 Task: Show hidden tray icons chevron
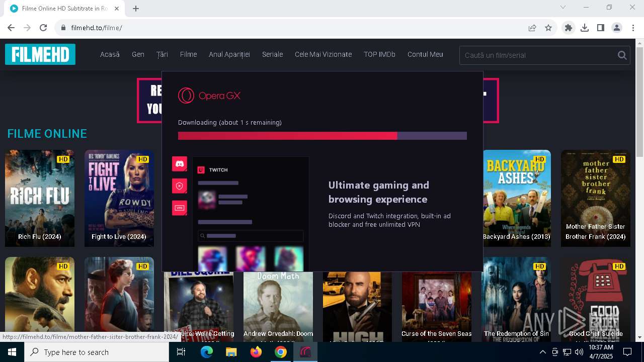click(542, 352)
